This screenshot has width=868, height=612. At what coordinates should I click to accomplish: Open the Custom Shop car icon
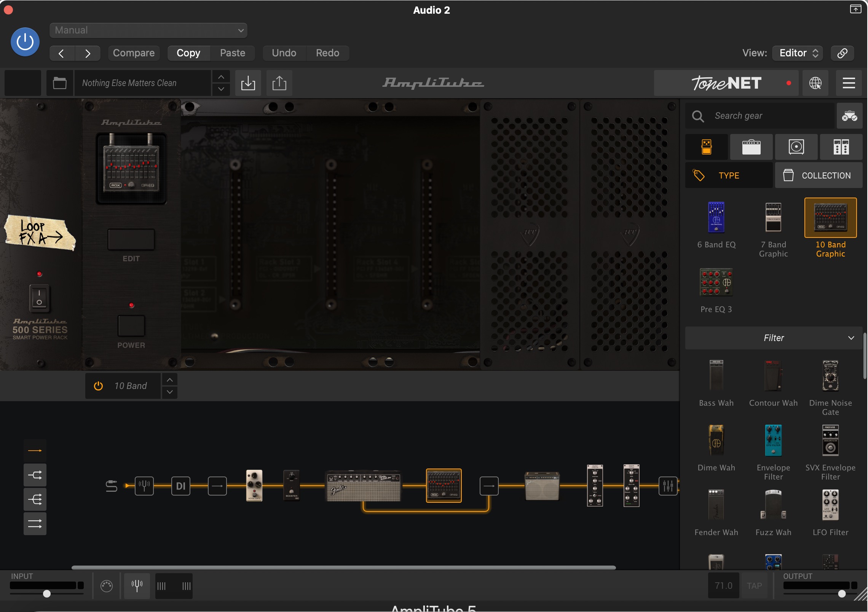(x=850, y=116)
